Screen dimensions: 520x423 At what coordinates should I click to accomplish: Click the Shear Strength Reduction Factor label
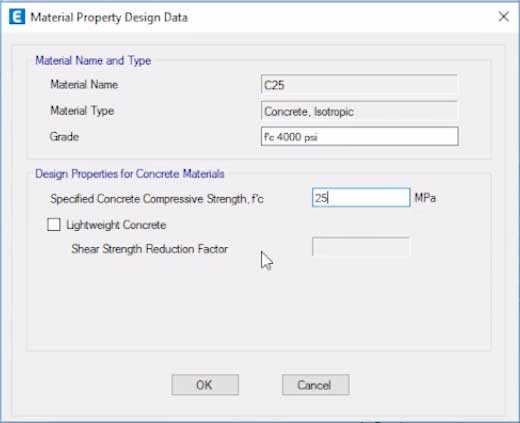pyautogui.click(x=150, y=249)
